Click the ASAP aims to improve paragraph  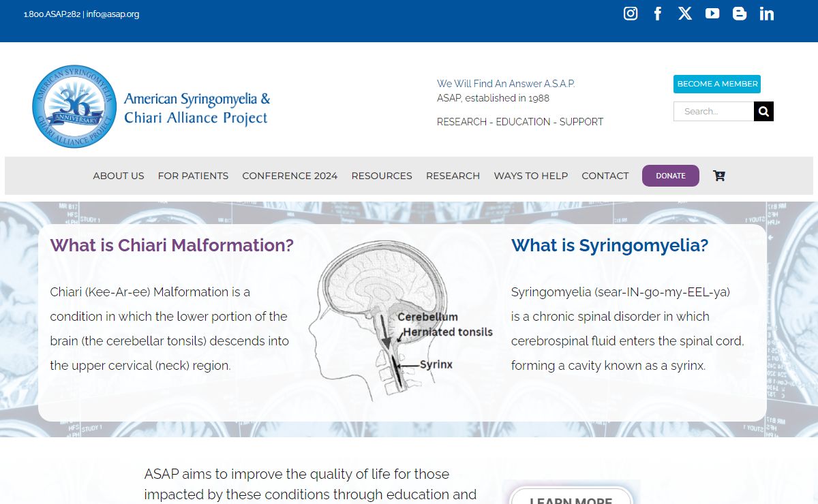pyautogui.click(x=311, y=484)
